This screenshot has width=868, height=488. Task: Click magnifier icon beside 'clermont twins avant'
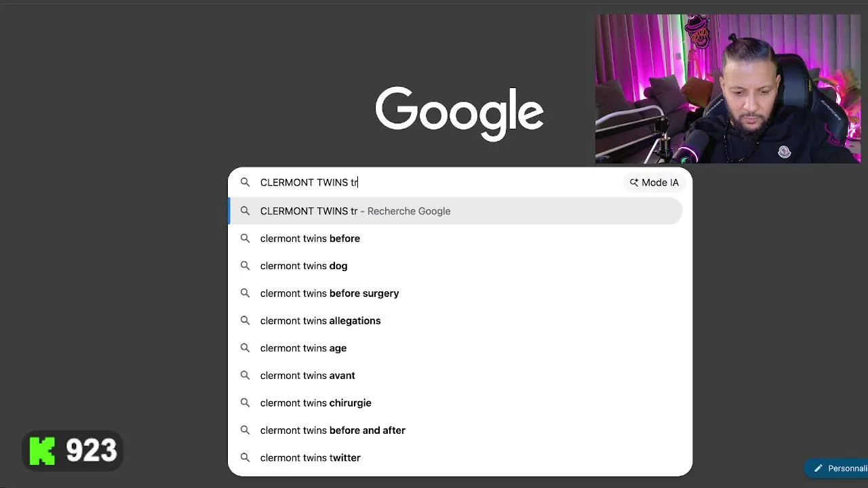[245, 375]
